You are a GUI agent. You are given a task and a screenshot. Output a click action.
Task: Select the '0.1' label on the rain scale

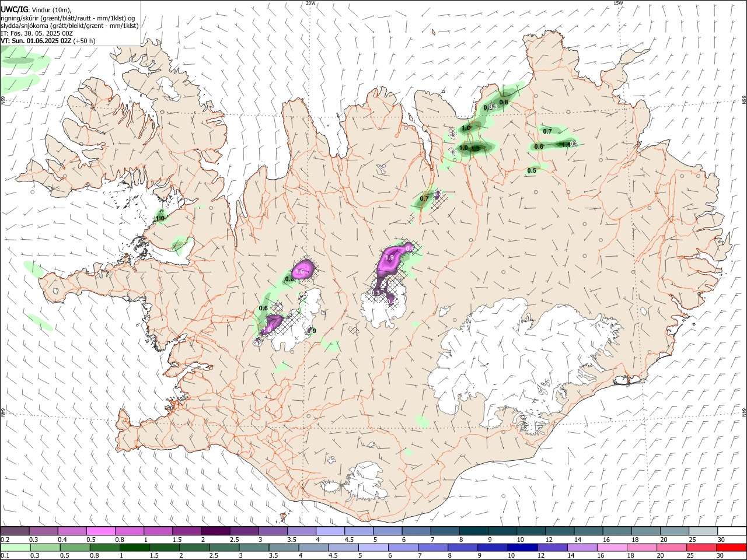[5, 556]
